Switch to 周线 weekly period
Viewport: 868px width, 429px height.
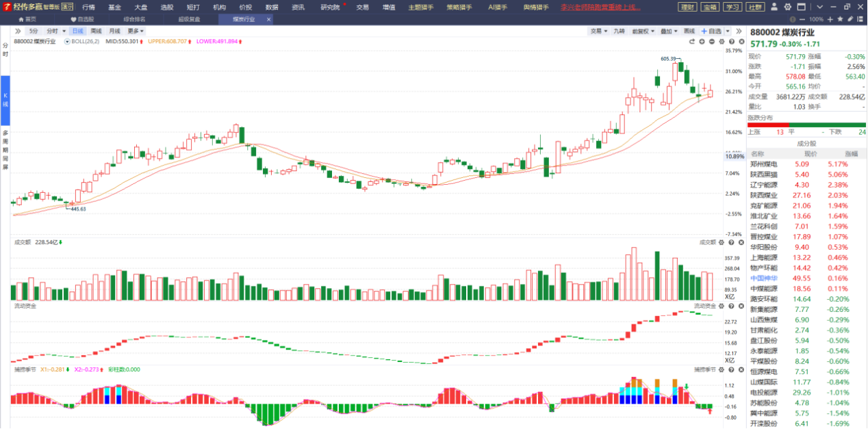(x=96, y=31)
